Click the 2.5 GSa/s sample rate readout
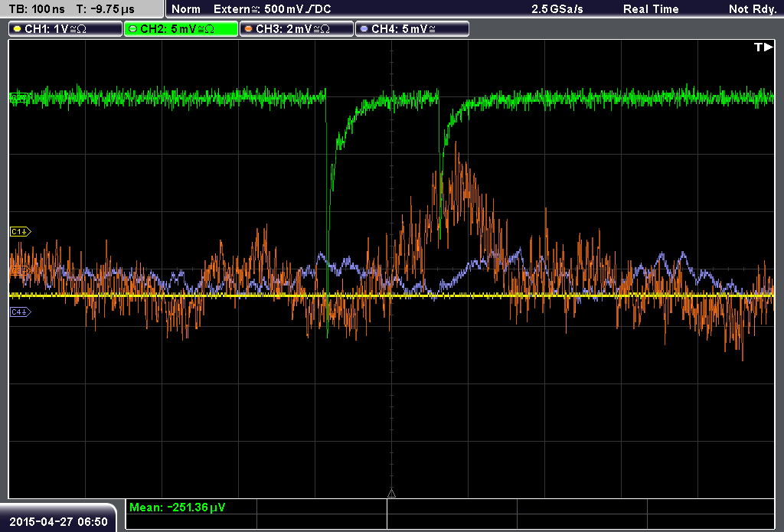This screenshot has width=784, height=532. [557, 9]
